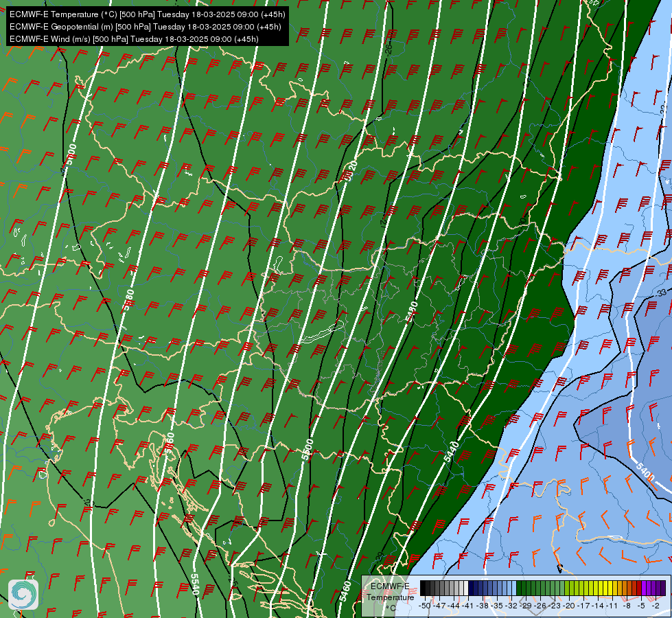Click the -23 value on the legend scale

pyautogui.click(x=555, y=606)
